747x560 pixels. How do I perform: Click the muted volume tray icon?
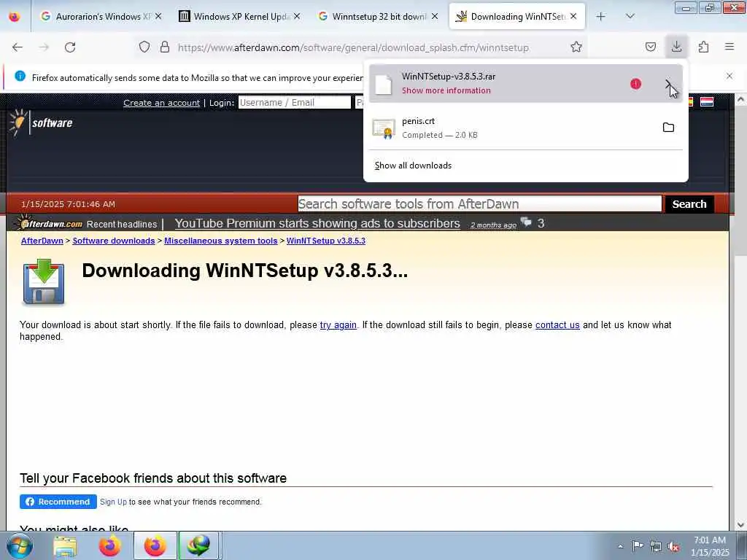(673, 547)
